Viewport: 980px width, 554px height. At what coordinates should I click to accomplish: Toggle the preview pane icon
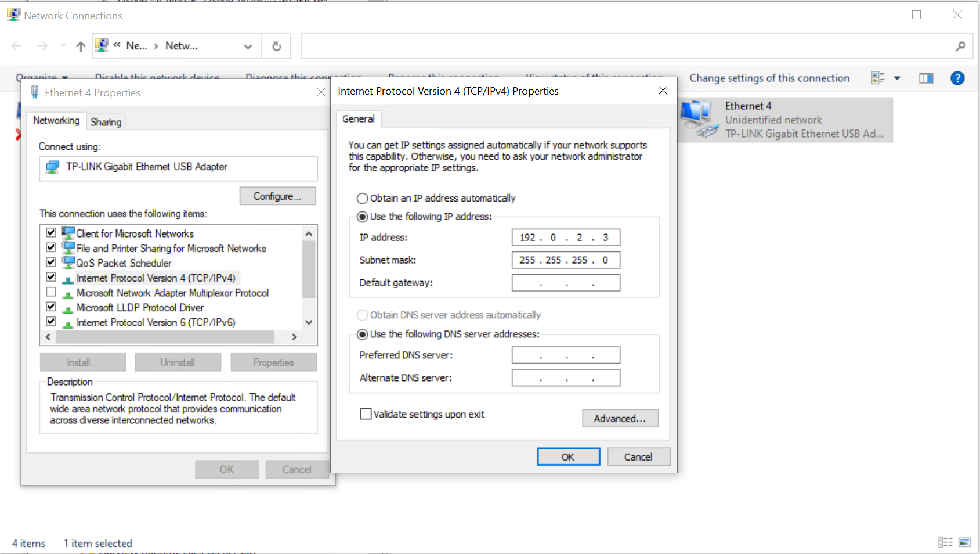point(926,78)
